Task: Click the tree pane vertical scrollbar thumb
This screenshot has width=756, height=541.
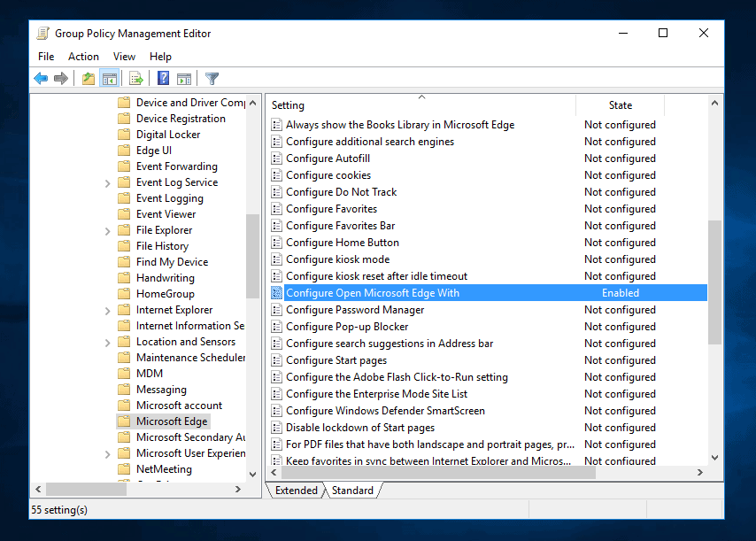Action: [x=252, y=256]
